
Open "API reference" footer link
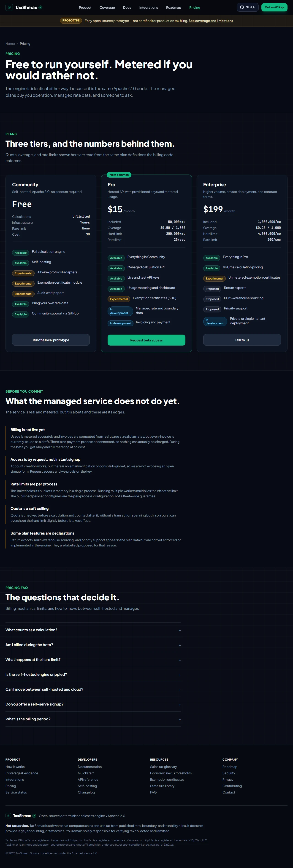tap(88, 779)
